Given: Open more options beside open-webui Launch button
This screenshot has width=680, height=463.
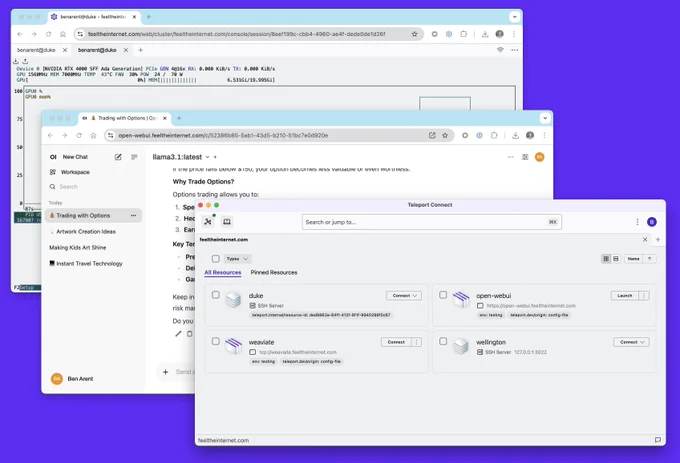Looking at the screenshot, I should tap(644, 296).
